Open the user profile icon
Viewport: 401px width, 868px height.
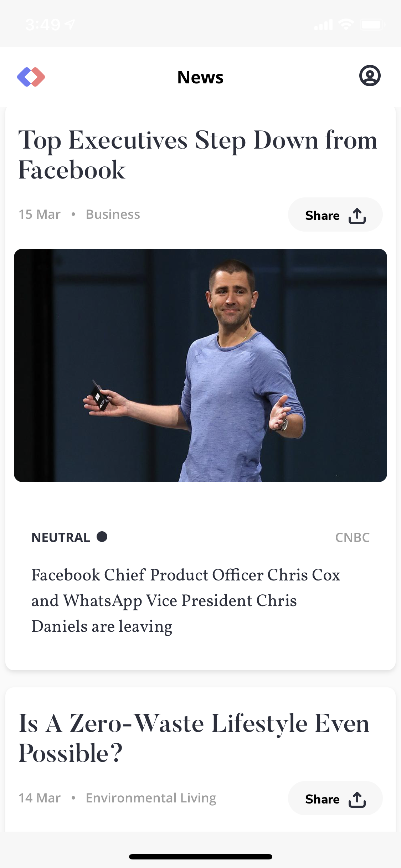point(370,76)
